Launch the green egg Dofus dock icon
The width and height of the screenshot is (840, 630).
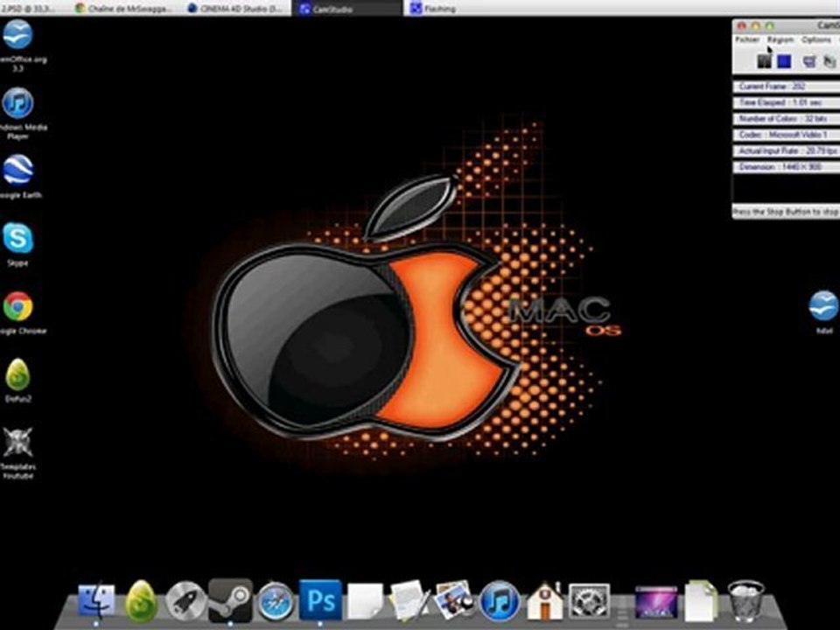click(x=142, y=601)
